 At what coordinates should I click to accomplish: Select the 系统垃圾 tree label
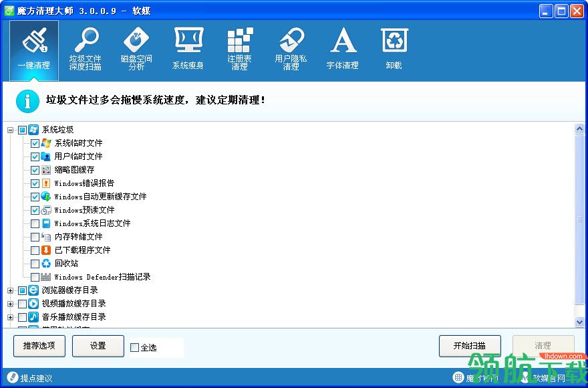[x=57, y=130]
